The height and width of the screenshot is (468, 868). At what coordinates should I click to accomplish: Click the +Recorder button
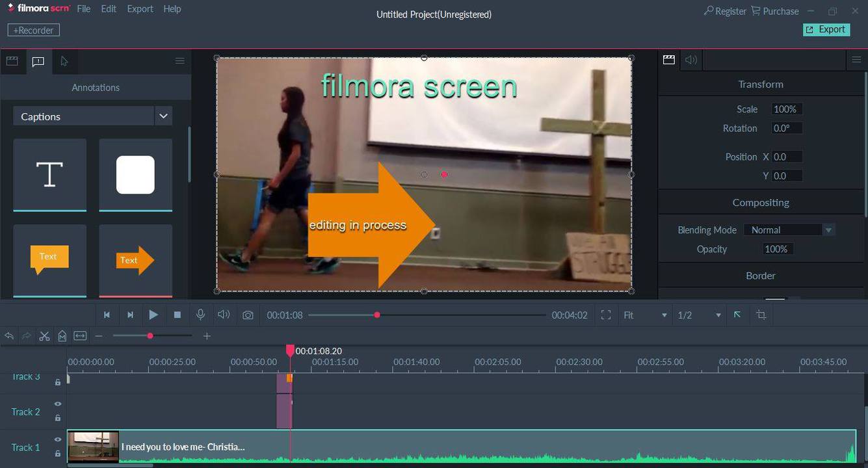tap(34, 31)
